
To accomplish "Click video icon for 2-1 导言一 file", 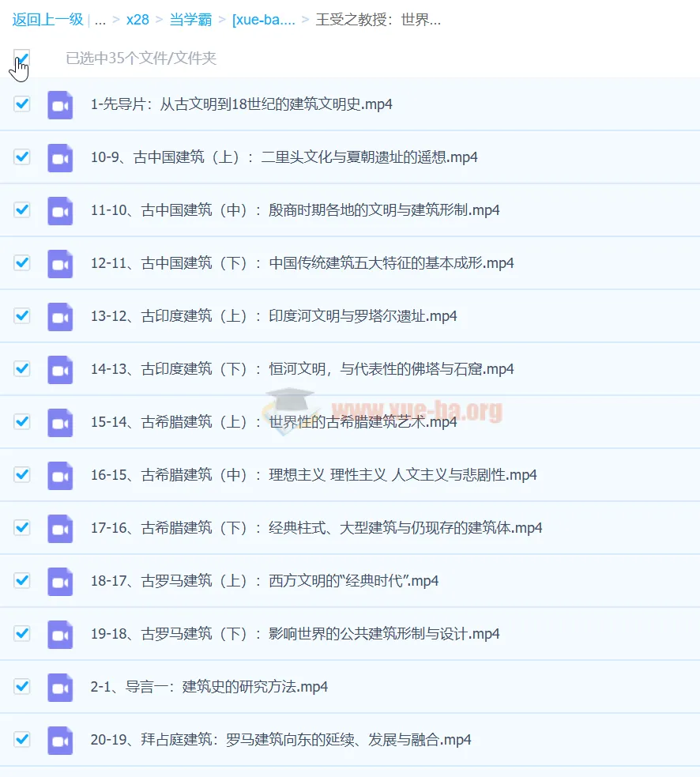I will pyautogui.click(x=60, y=687).
